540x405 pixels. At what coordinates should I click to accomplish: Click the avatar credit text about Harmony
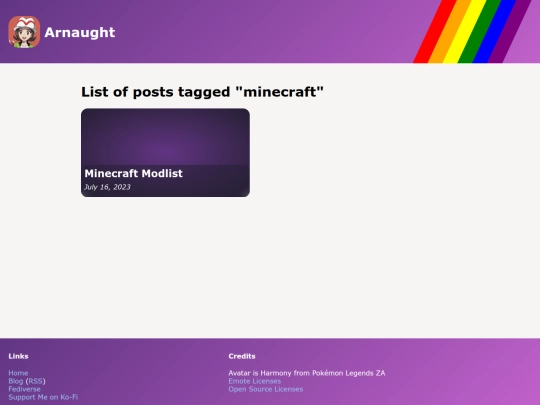point(307,373)
